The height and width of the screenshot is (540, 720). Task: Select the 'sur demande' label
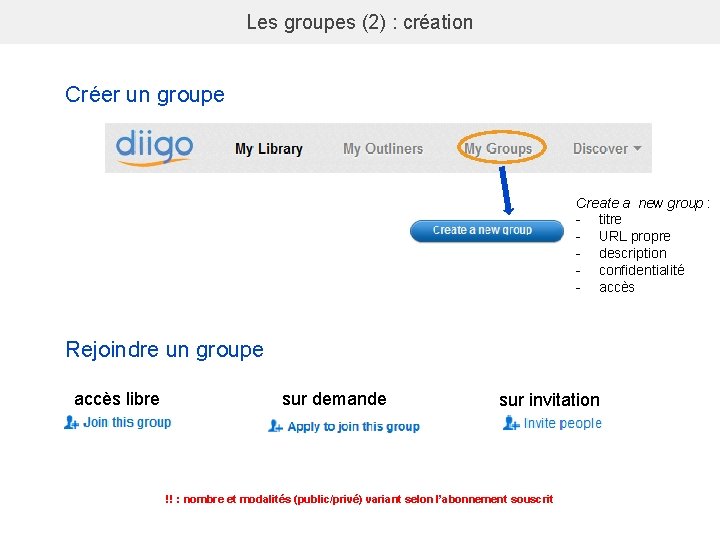334,399
